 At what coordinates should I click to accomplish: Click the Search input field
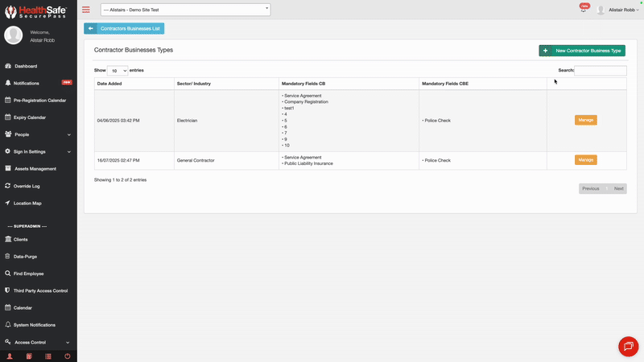coord(601,71)
